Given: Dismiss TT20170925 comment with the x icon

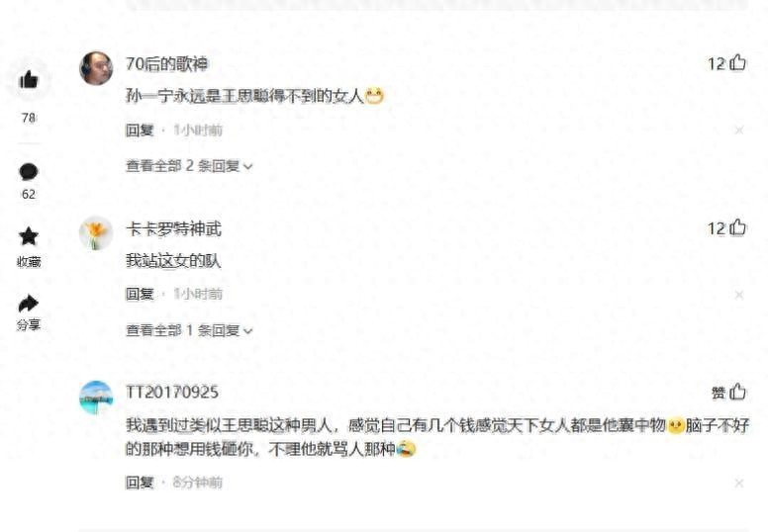Looking at the screenshot, I should 739,484.
